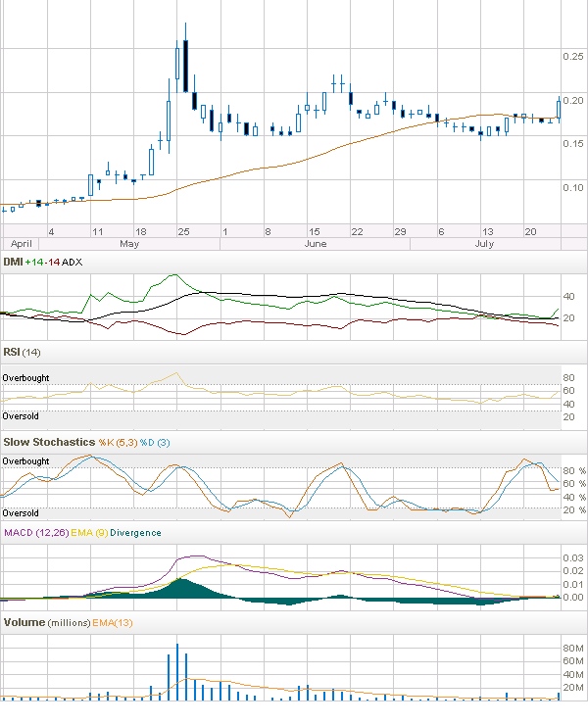Click the June 22 date label
The image size is (588, 725).
tap(357, 231)
